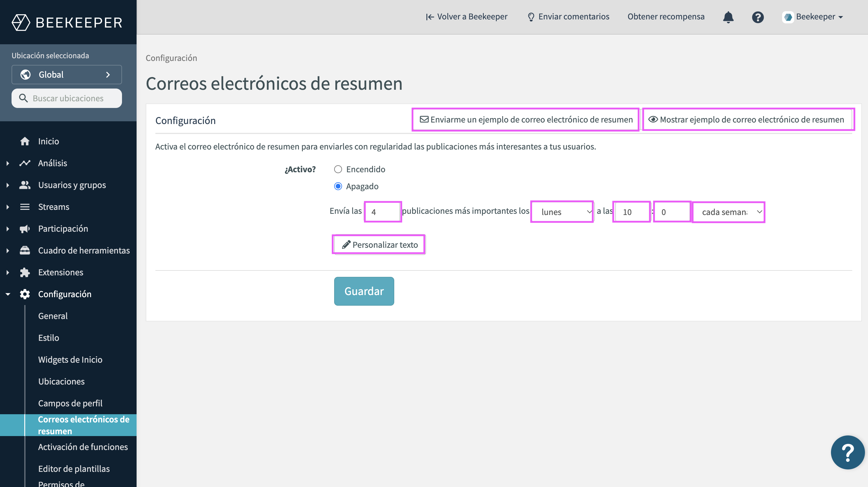868x487 pixels.
Task: Expand the Streams section arrow
Action: pos(8,207)
